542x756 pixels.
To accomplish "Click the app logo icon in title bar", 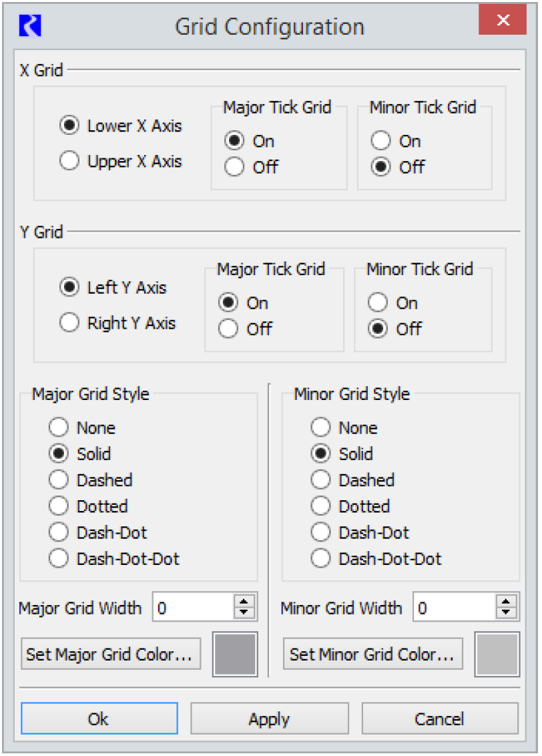I will point(30,26).
